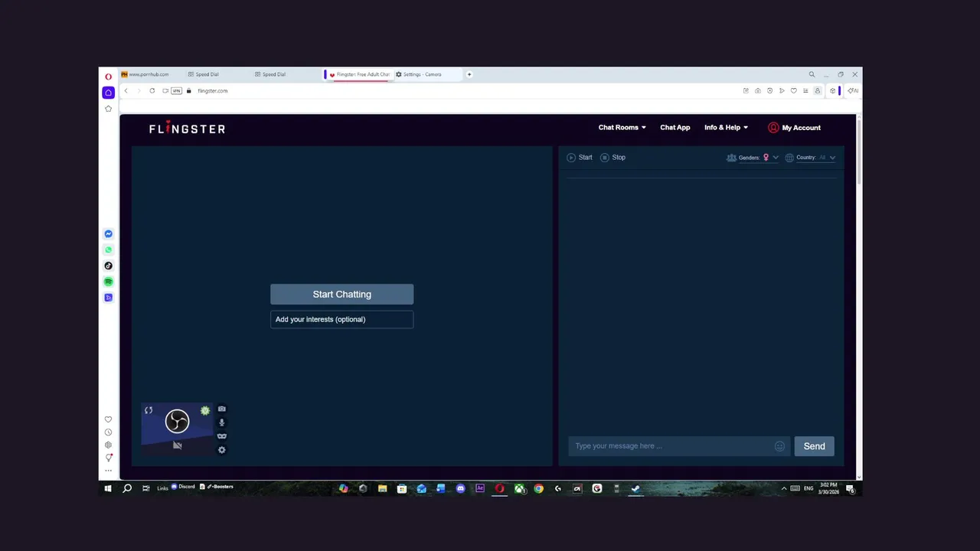
Task: Open the Aria AI button in toolbar
Action: pos(852,90)
